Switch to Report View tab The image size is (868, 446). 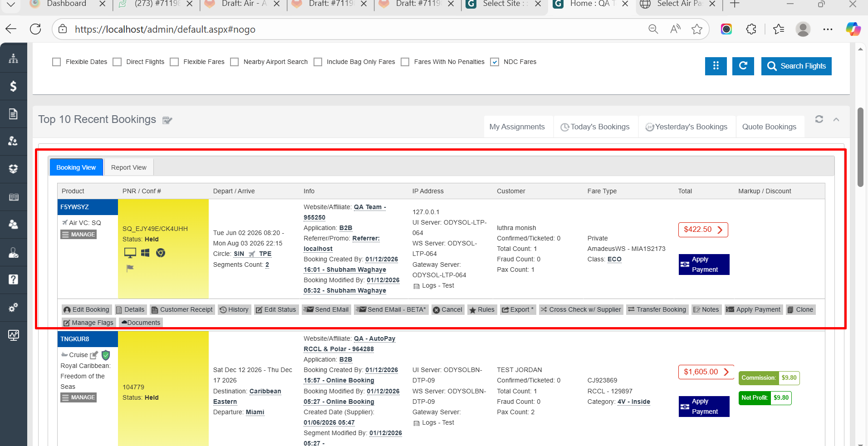click(129, 167)
